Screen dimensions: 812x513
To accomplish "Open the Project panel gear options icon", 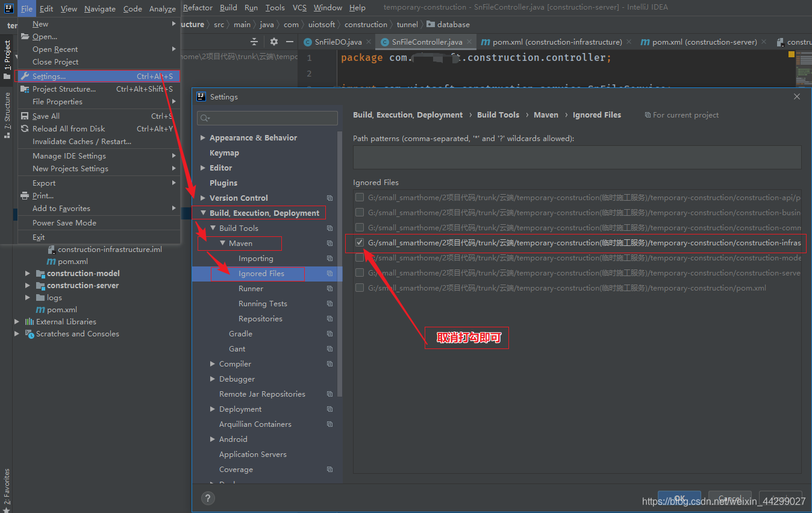I will [x=274, y=42].
